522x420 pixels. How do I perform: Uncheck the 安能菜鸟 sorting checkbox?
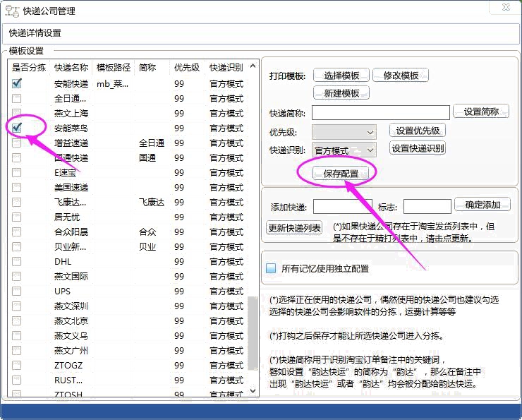click(16, 128)
